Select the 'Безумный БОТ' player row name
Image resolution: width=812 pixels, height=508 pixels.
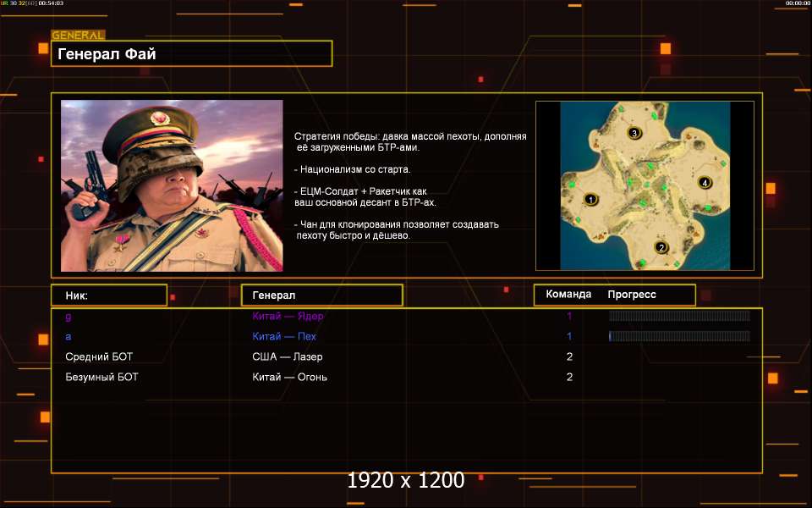pos(101,377)
